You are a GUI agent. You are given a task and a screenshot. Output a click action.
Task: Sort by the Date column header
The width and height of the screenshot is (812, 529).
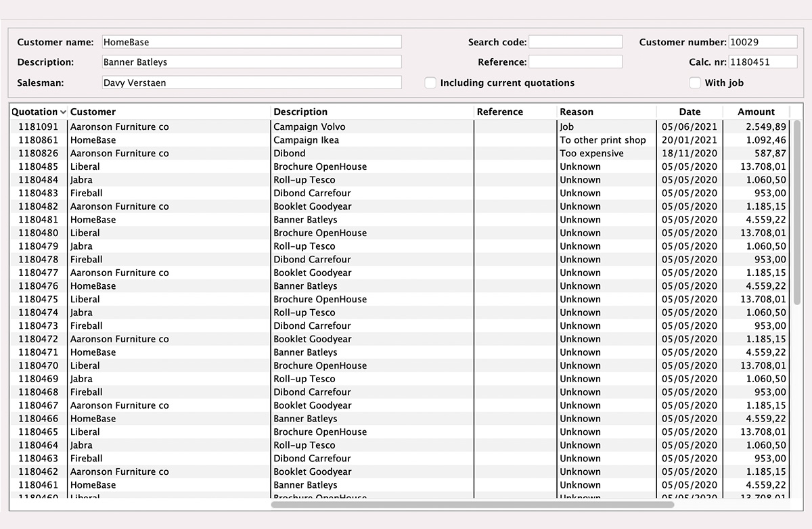point(690,112)
